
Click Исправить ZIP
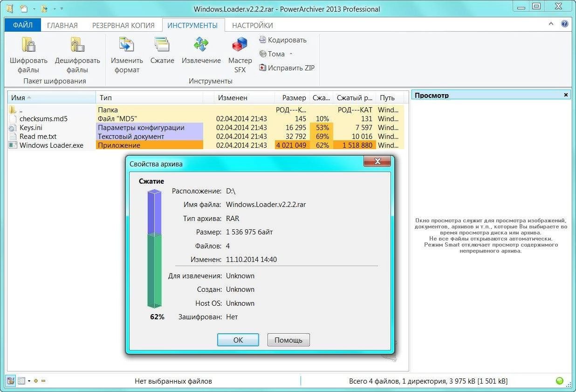coord(287,68)
